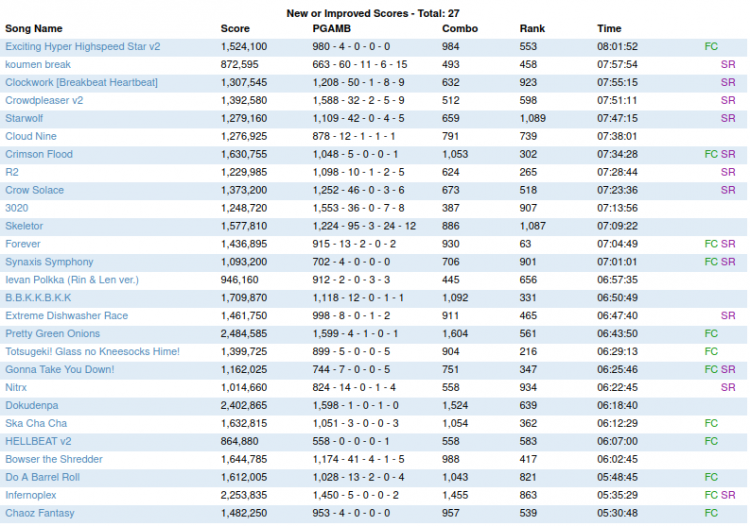The height and width of the screenshot is (526, 750).
Task: Open Ievan Polkka (Rin & Len ver.) link
Action: click(72, 280)
